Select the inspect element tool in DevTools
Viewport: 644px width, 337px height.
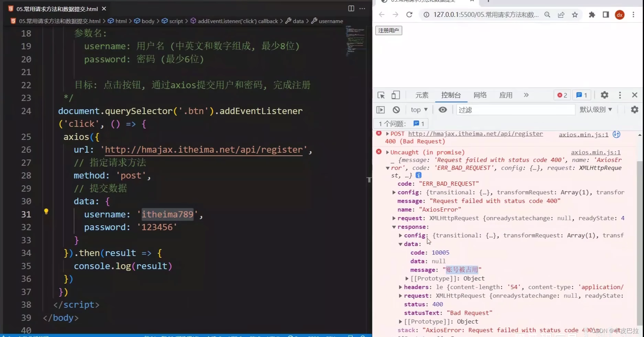click(381, 95)
